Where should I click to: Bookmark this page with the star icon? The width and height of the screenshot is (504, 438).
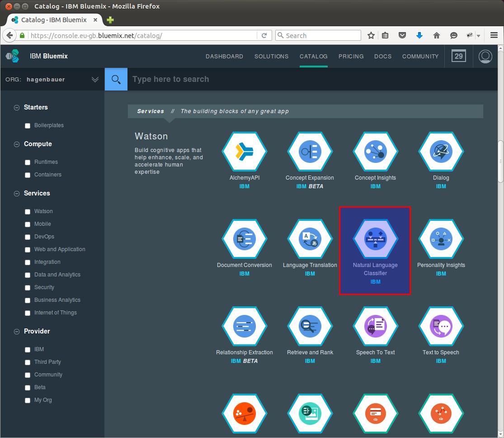371,35
